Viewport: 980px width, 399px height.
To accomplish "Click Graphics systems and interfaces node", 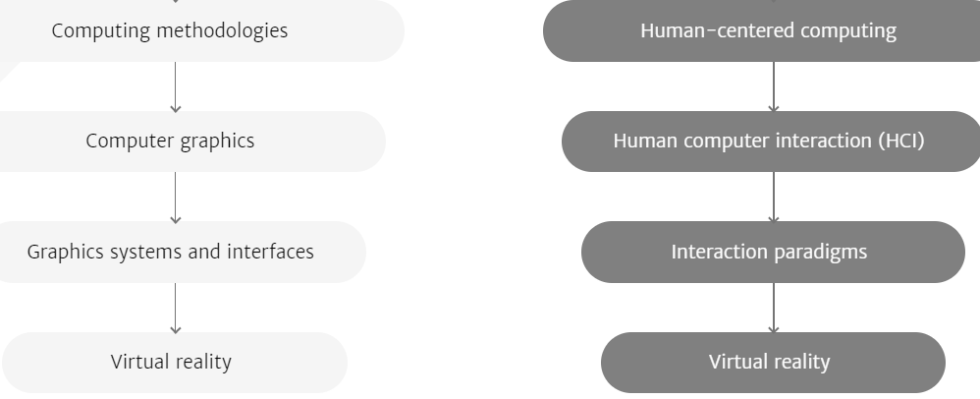I will point(183,252).
